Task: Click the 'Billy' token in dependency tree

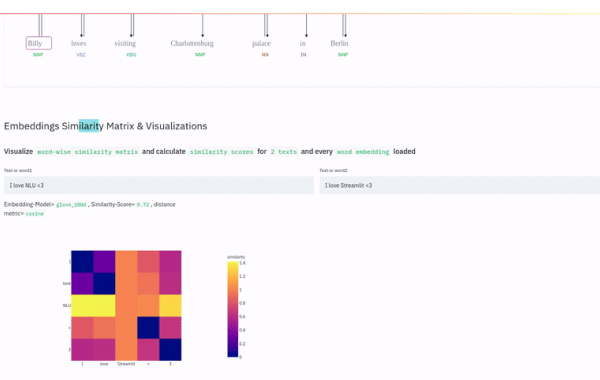Action: tap(39, 43)
